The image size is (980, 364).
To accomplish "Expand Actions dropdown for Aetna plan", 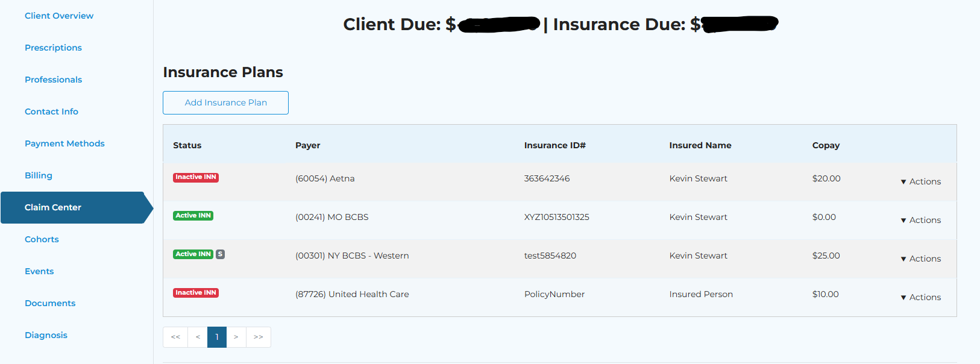I will click(x=920, y=181).
